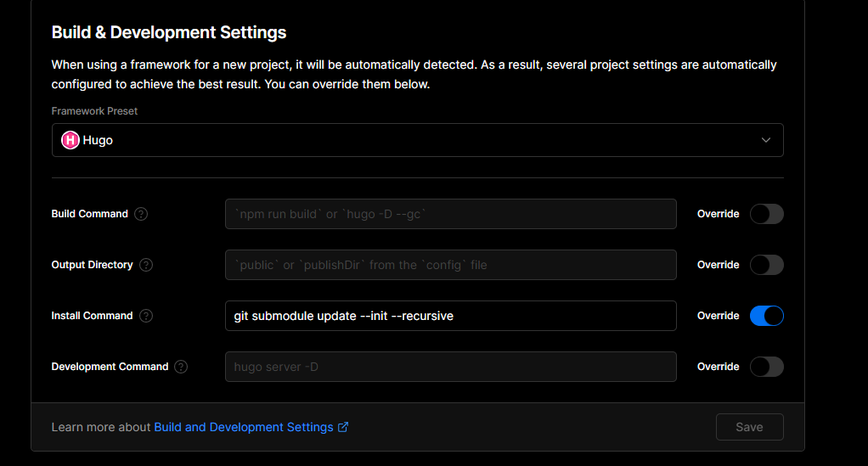This screenshot has height=466, width=868.
Task: Click the chevron arrow of Framework Preset dropdown
Action: click(765, 140)
